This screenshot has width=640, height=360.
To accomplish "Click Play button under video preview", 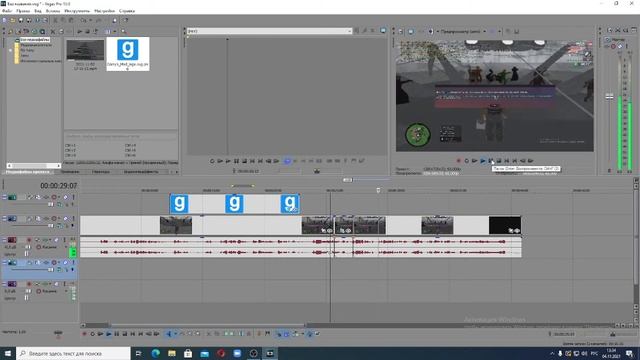I will coord(483,161).
